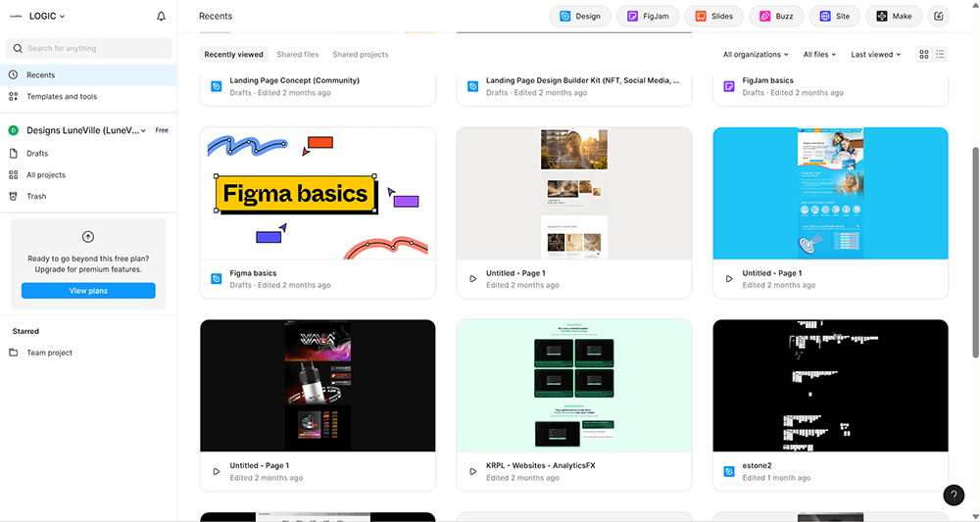The height and width of the screenshot is (522, 980).
Task: Open the Untitled - Page 1 photo website thumbnail
Action: 573,194
